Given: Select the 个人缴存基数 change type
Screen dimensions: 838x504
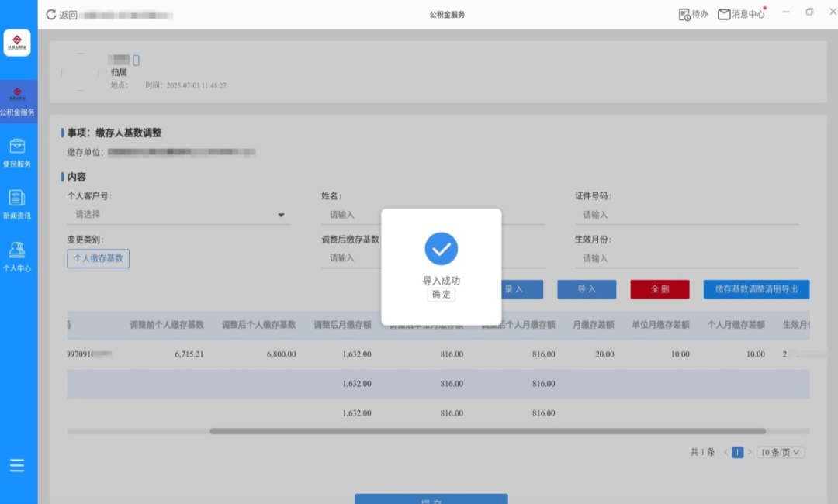Looking at the screenshot, I should [99, 258].
